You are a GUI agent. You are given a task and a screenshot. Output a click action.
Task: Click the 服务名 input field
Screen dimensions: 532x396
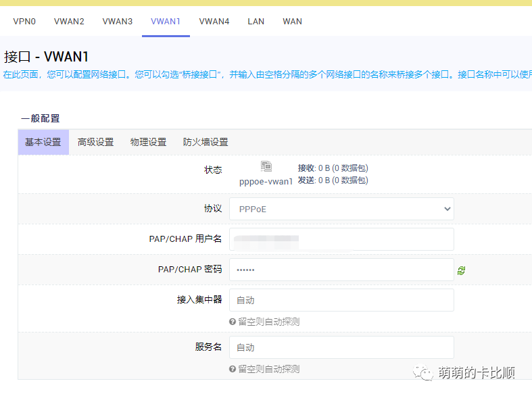[x=341, y=347]
